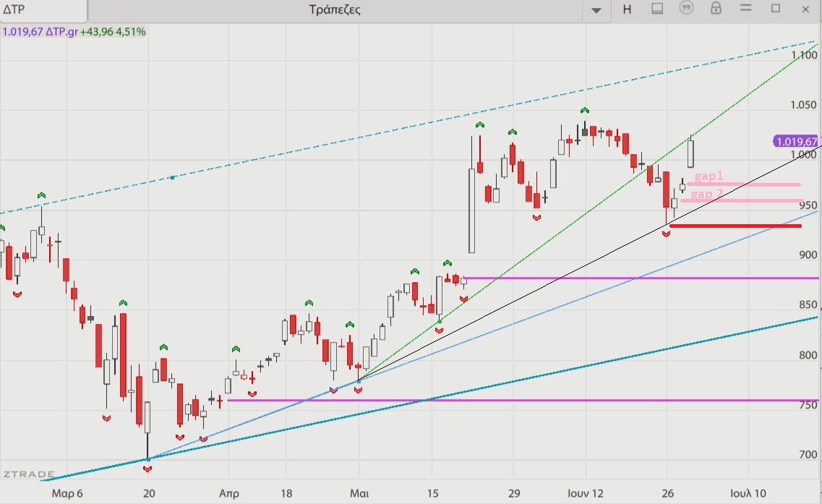822x504 pixels.
Task: Select the gap 2 pink label
Action: [x=706, y=194]
